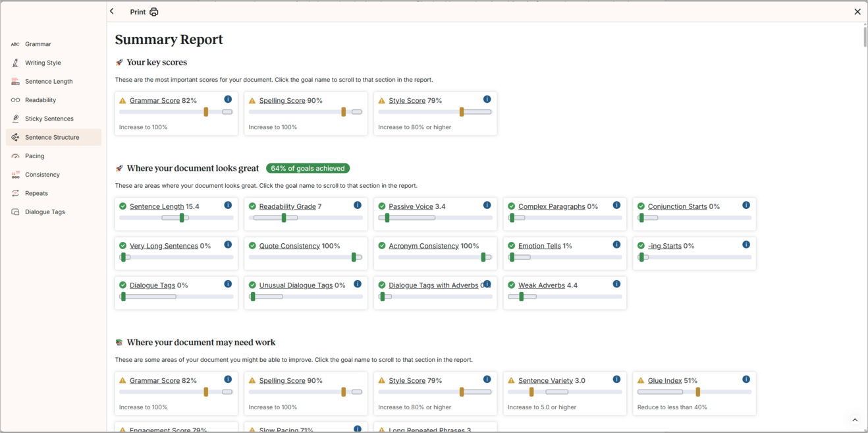Image resolution: width=868 pixels, height=433 pixels.
Task: Click the Complex Paragraphs goal link
Action: pos(551,206)
